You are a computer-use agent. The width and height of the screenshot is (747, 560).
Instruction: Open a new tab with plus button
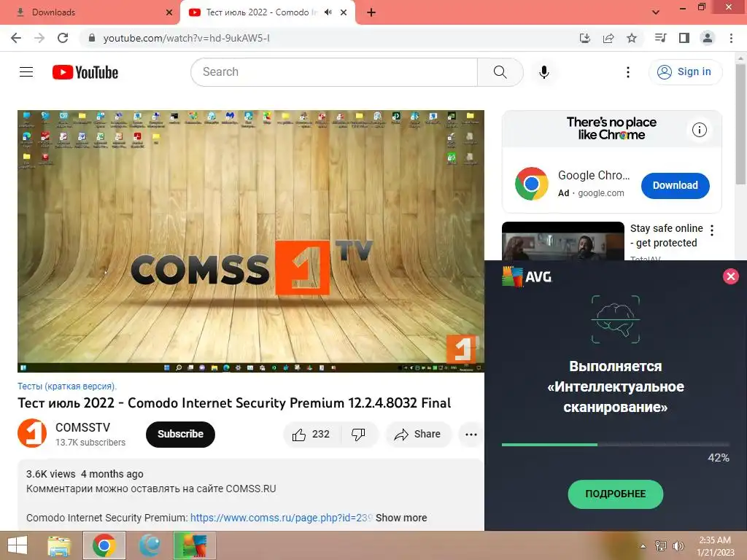coord(371,12)
